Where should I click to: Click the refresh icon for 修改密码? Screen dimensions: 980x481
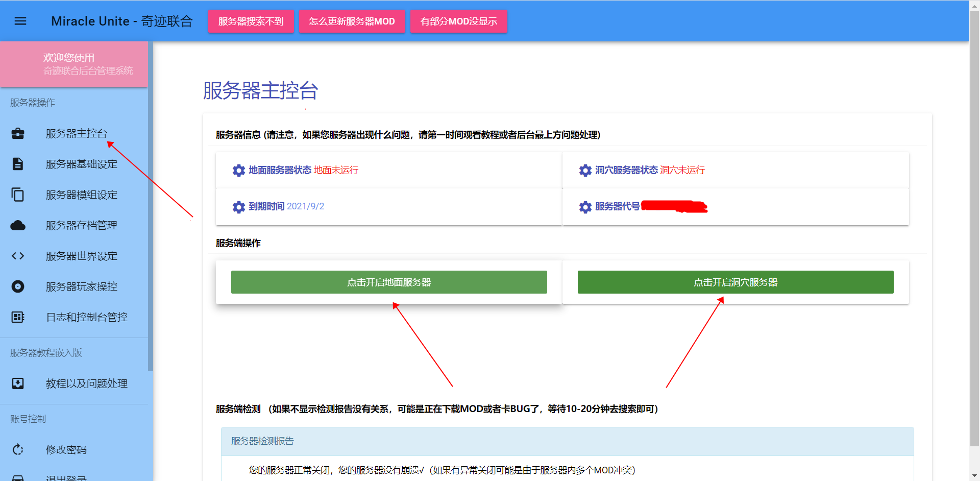click(18, 449)
